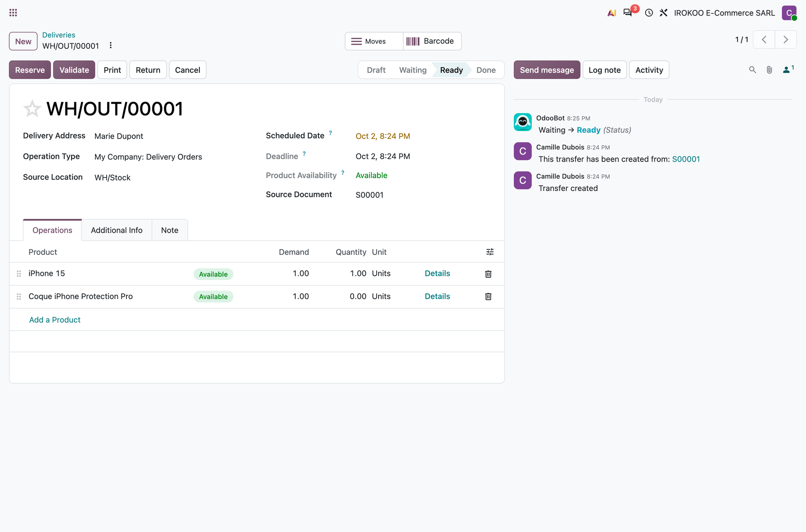Search chatter messages with magnifier icon
Viewport: 806px width, 532px height.
(752, 70)
